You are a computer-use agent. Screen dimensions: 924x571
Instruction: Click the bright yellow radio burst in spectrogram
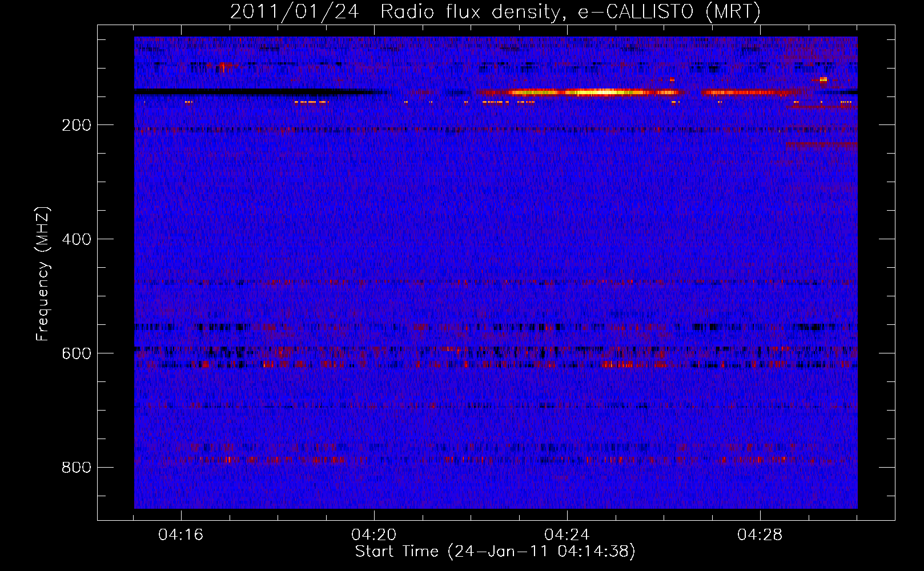pyautogui.click(x=594, y=92)
